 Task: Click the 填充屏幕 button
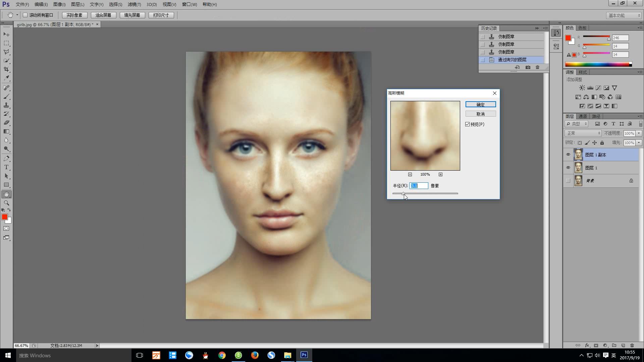pos(132,15)
